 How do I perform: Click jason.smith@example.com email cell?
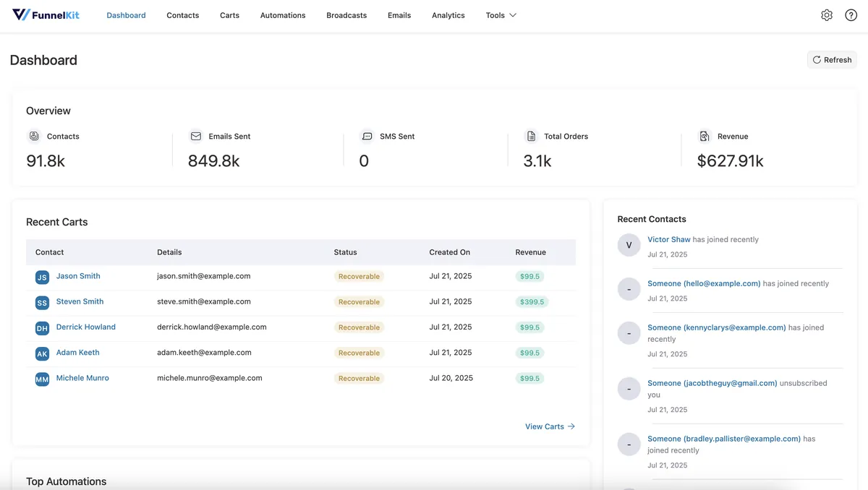pyautogui.click(x=204, y=276)
